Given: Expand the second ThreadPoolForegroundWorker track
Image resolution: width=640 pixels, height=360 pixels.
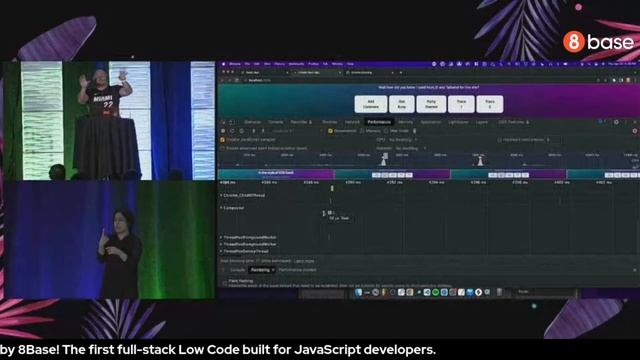Looking at the screenshot, I should click(x=221, y=244).
